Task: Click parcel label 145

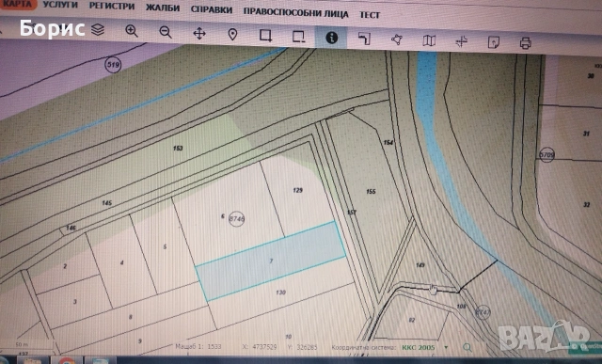Action: [x=106, y=203]
